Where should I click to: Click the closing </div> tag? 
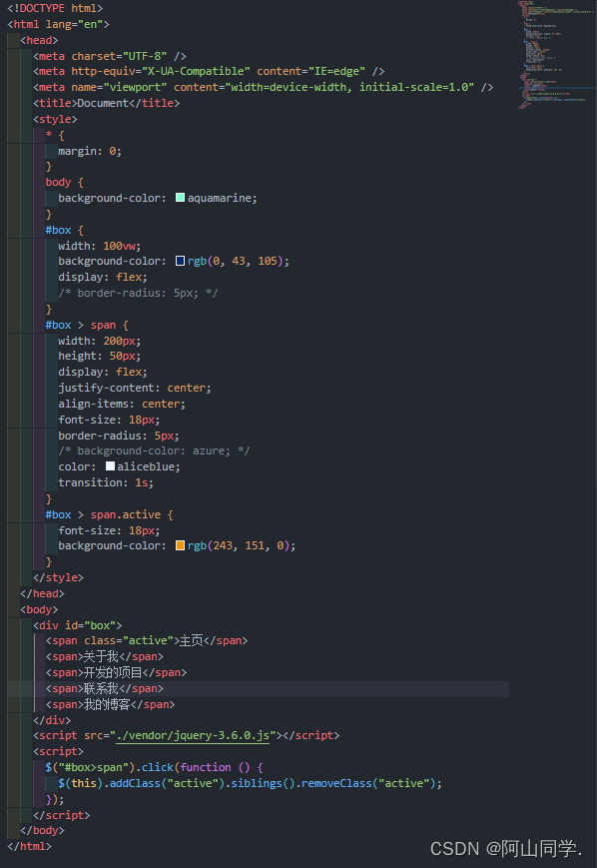pyautogui.click(x=52, y=720)
